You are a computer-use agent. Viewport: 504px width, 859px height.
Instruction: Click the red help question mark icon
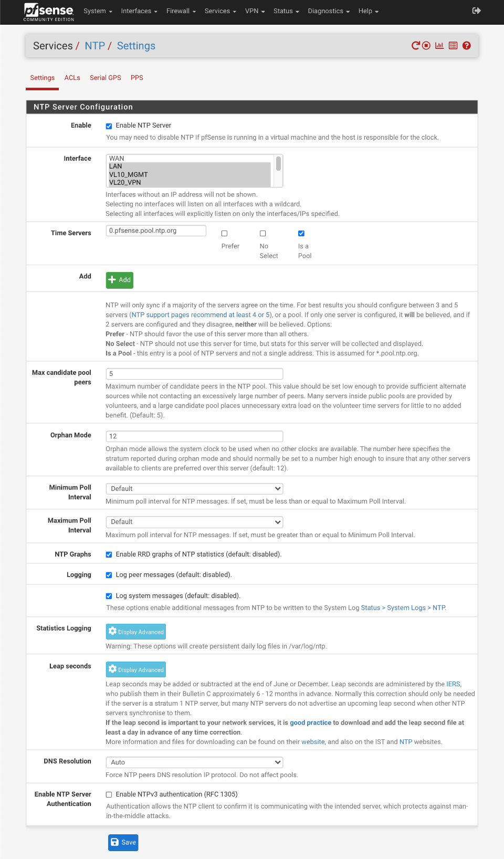click(x=467, y=46)
